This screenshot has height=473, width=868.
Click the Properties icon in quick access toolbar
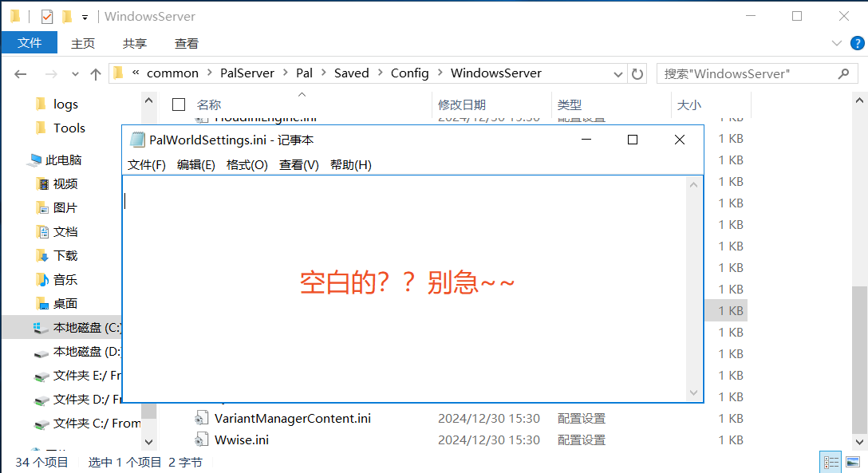[47, 16]
